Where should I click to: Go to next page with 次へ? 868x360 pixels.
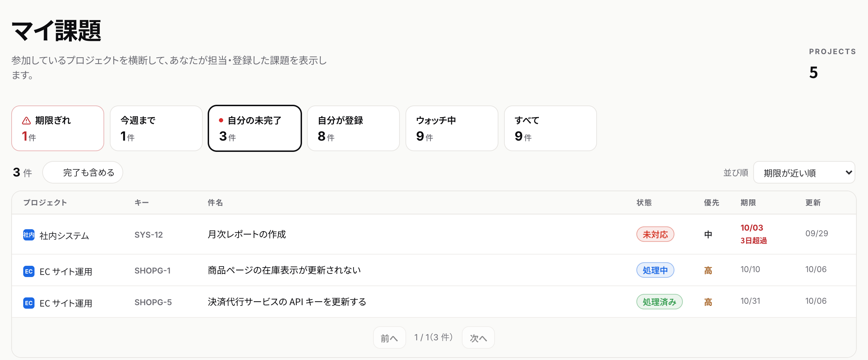pyautogui.click(x=478, y=337)
